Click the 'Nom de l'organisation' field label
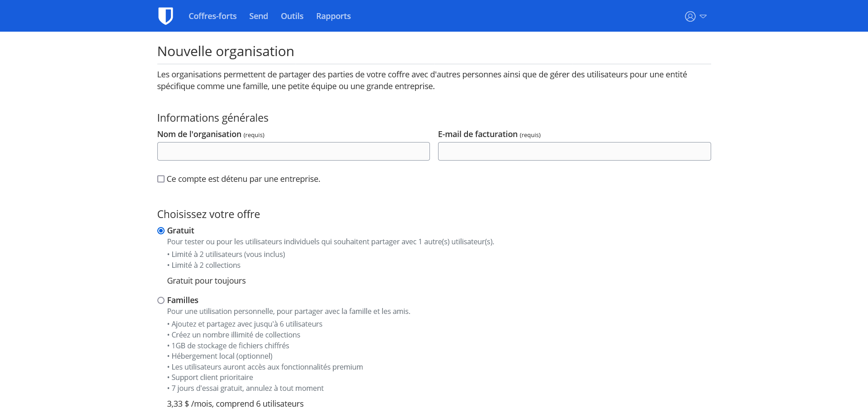The width and height of the screenshot is (868, 413). pos(199,134)
